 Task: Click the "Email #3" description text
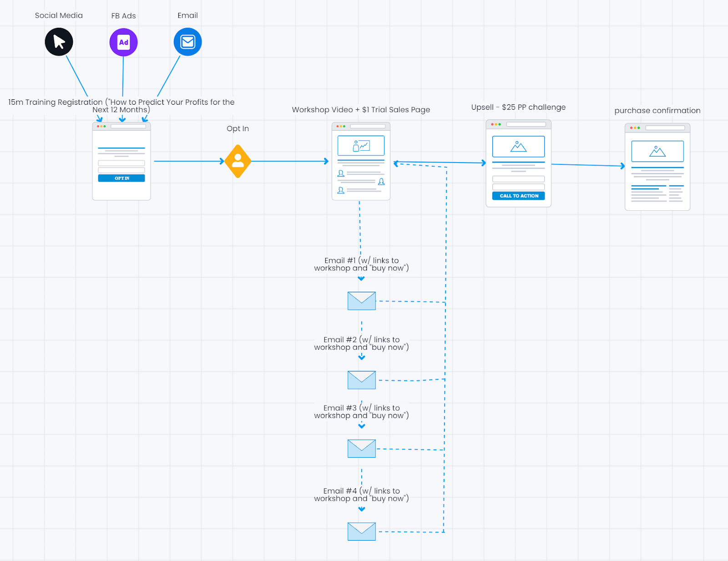click(362, 412)
